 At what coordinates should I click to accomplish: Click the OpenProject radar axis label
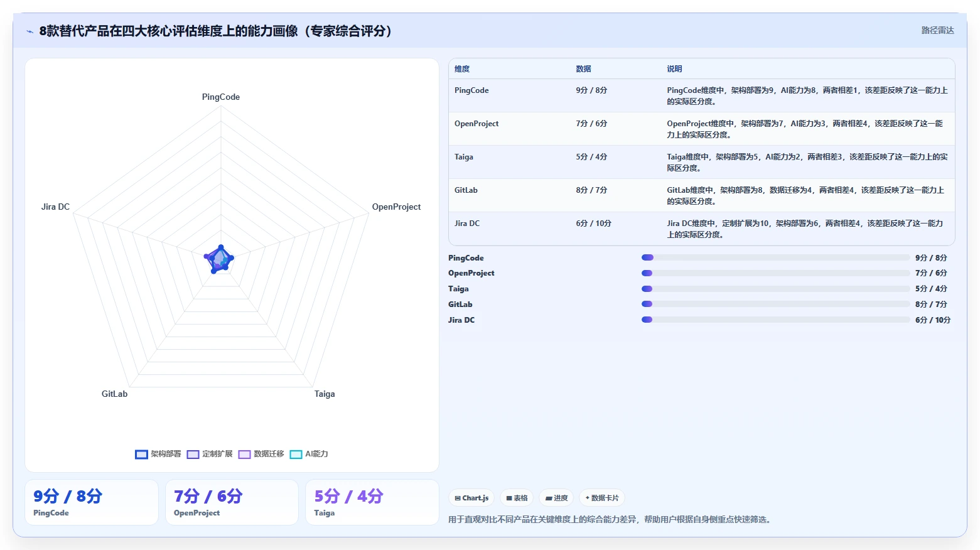pos(396,207)
